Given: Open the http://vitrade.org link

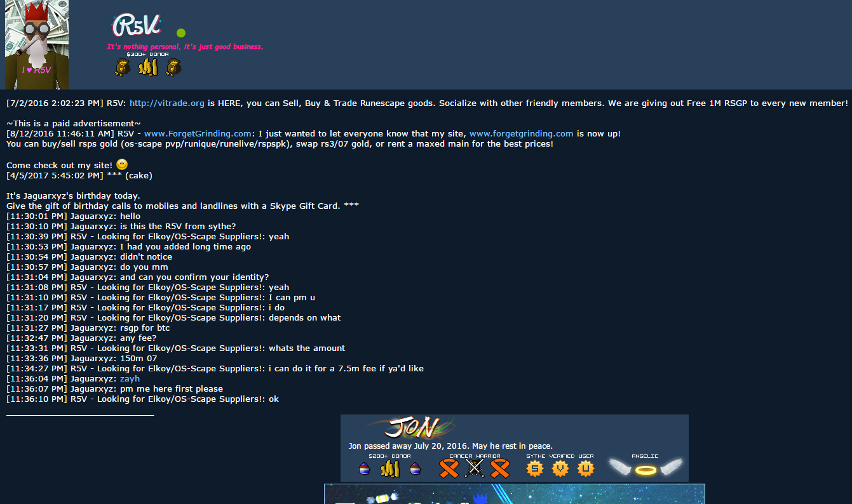Looking at the screenshot, I should click(167, 103).
